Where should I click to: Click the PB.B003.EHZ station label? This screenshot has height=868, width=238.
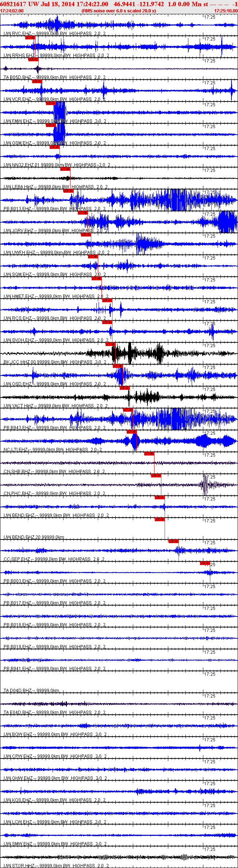(55, 581)
